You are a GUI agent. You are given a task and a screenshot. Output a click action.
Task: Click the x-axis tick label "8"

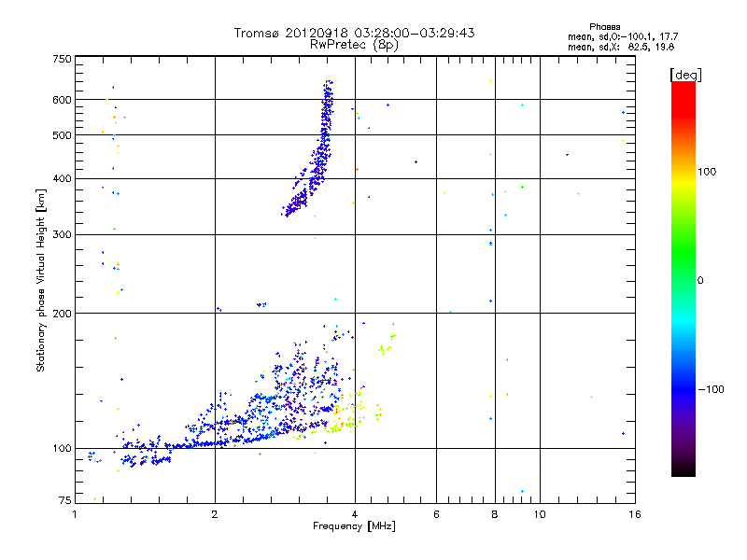point(495,514)
